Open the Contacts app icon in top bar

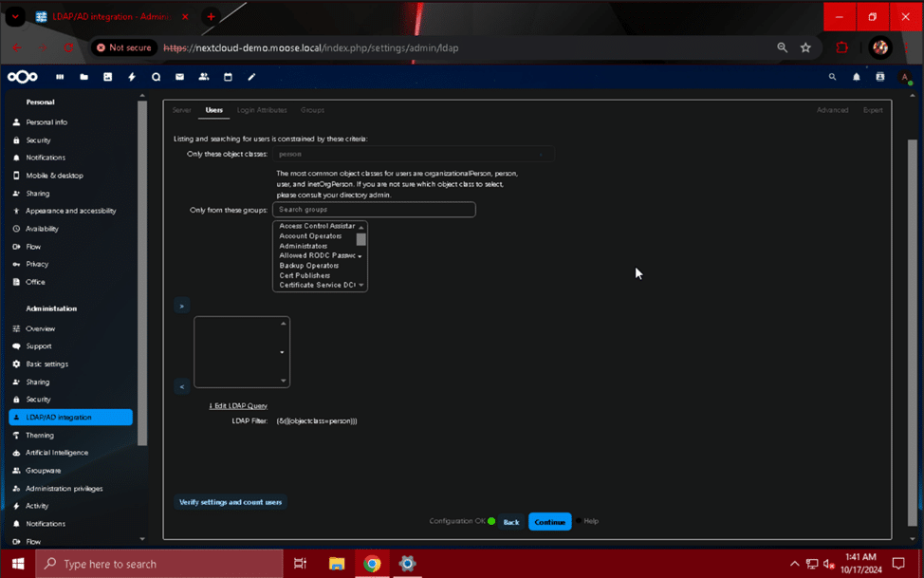204,77
